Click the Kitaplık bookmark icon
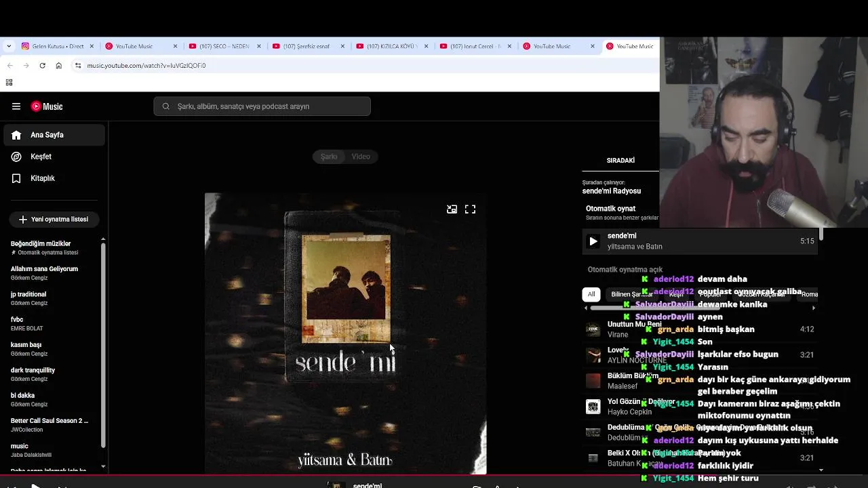868x488 pixels. point(16,178)
